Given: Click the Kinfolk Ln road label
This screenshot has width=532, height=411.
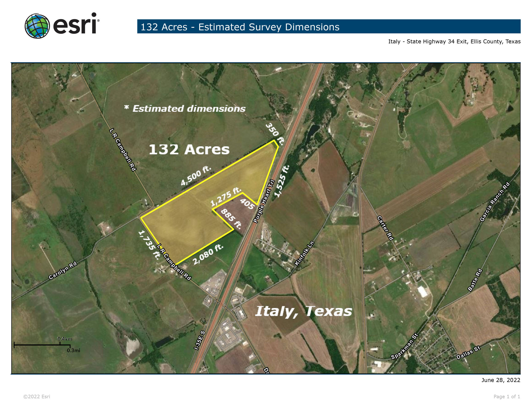Looking at the screenshot, I should (304, 253).
